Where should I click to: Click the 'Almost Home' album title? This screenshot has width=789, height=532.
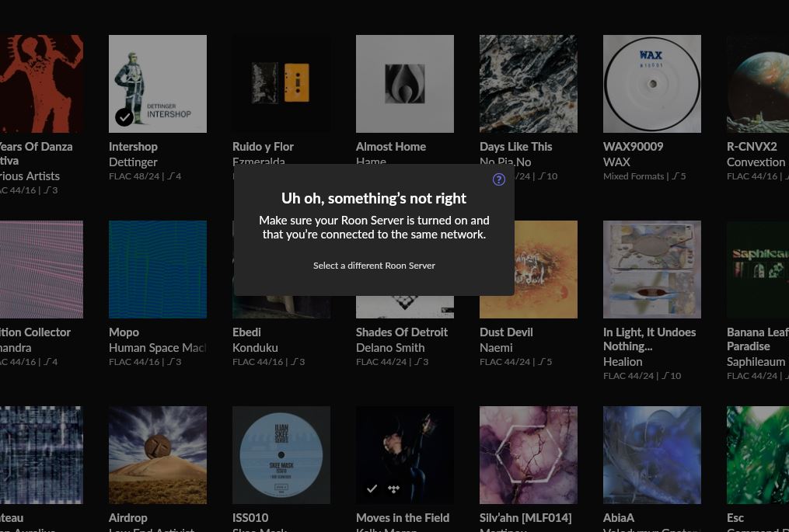(391, 147)
